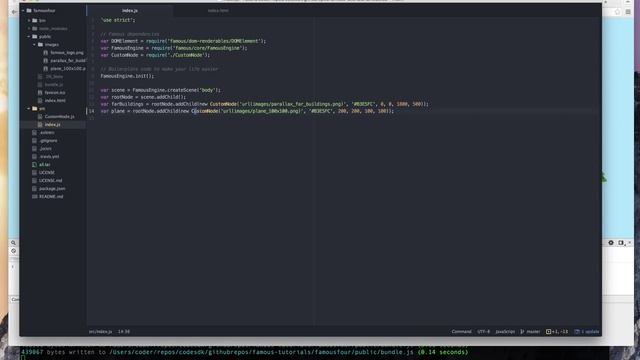This screenshot has height=360, width=640.
Task: Click the plane_100x100 image file icon
Action: click(46, 69)
